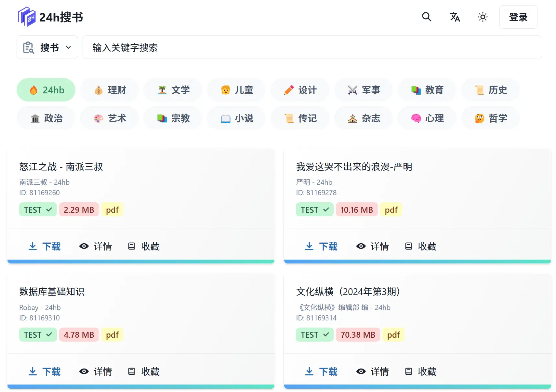
Task: Open the search magnifier icon in the header
Action: pyautogui.click(x=426, y=17)
